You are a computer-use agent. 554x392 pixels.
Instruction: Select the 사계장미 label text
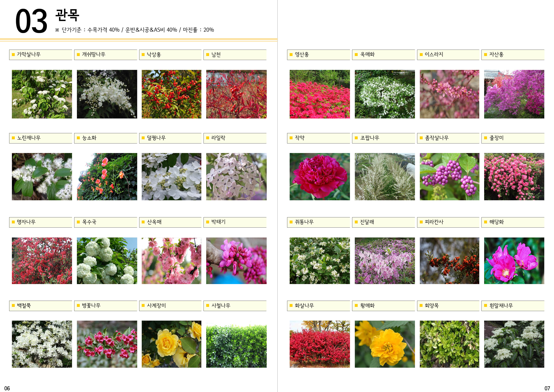tap(156, 305)
